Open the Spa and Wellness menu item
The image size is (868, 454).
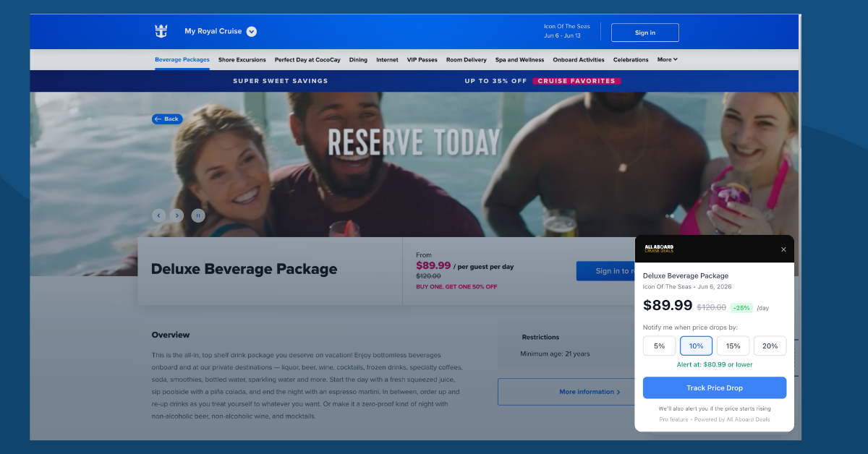[519, 59]
